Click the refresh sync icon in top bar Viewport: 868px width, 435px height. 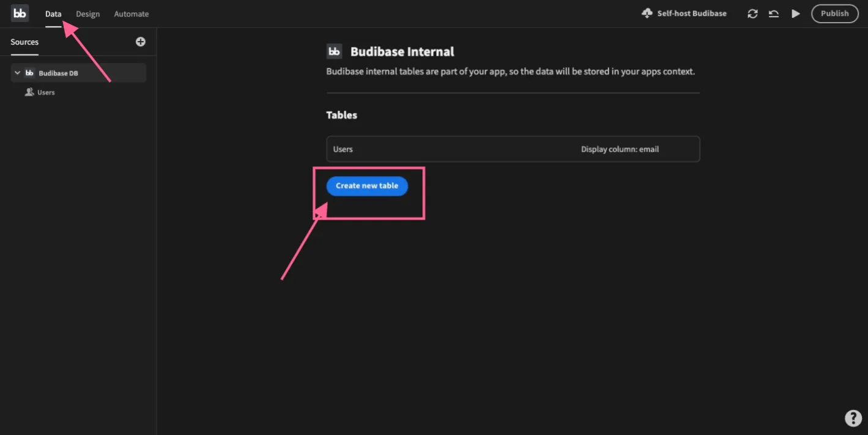tap(753, 13)
